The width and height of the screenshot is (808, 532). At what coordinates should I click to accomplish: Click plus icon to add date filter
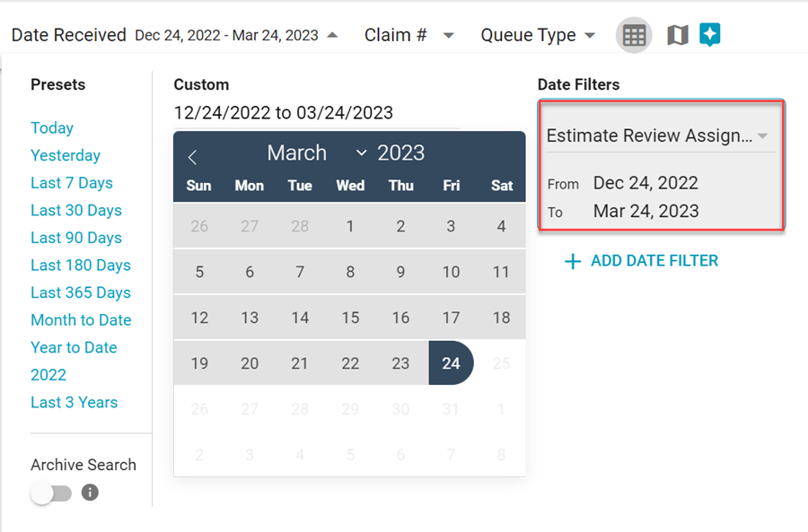pos(572,261)
